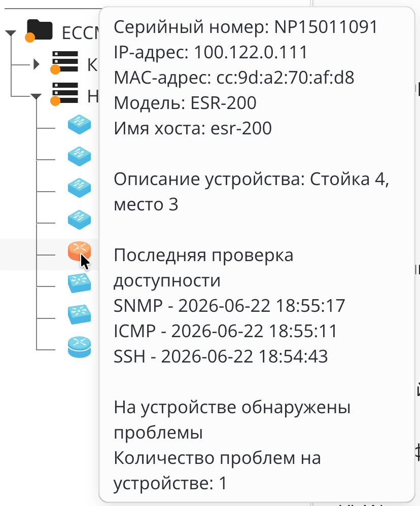This screenshot has width=420, height=506.
Task: Click the К server node label
Action: click(x=93, y=64)
